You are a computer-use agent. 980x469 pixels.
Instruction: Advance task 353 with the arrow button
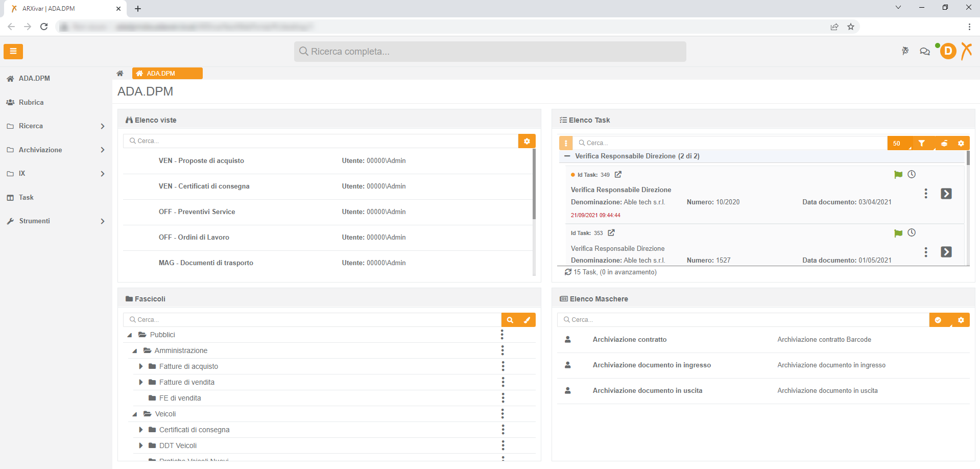click(x=947, y=251)
